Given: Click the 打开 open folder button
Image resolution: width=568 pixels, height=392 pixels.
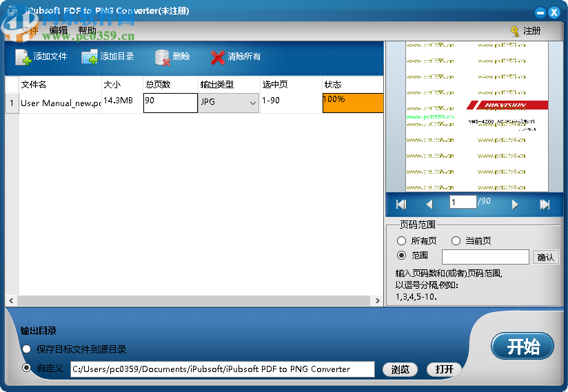Looking at the screenshot, I should click(x=444, y=369).
